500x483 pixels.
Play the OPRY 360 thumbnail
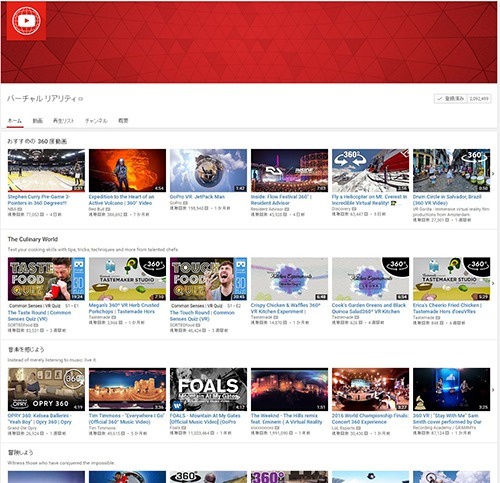tap(46, 389)
